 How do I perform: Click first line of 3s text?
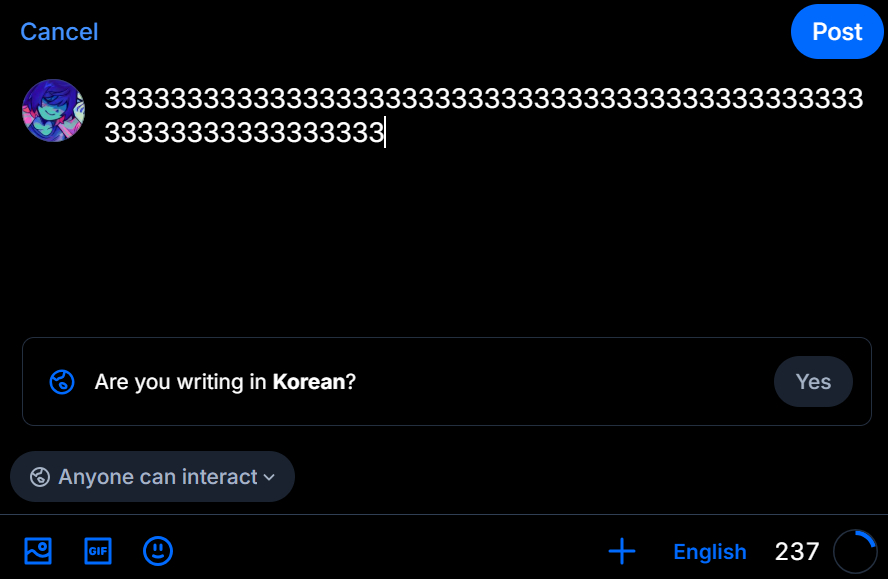483,100
